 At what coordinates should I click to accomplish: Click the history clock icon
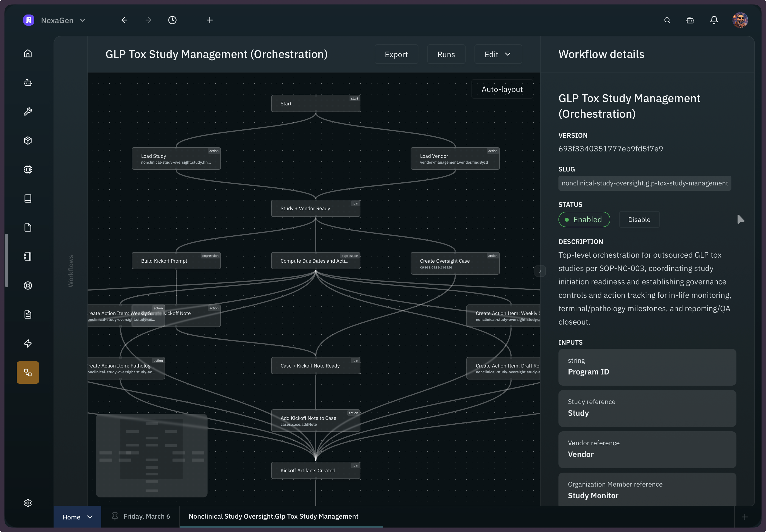[172, 20]
